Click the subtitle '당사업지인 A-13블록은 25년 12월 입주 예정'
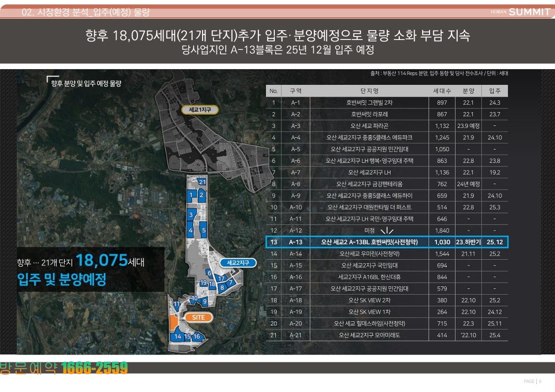Screen dimensions: 555x392 click(278, 49)
